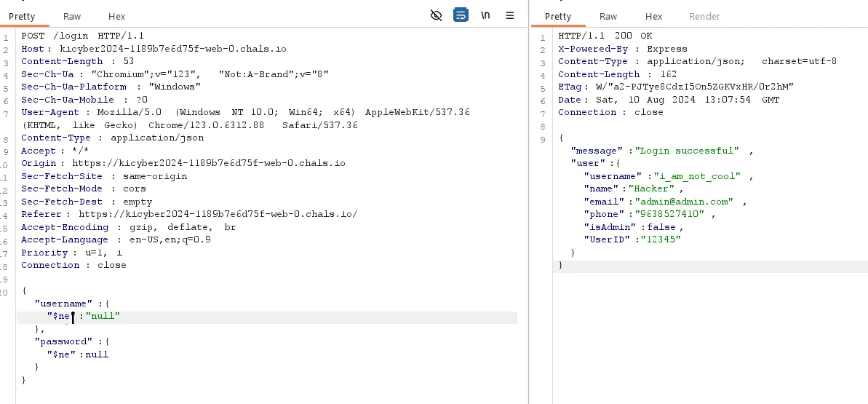Click the Sec-Ch-Ua-Mobile ?0 header
This screenshot has width=868, height=404.
tap(84, 100)
